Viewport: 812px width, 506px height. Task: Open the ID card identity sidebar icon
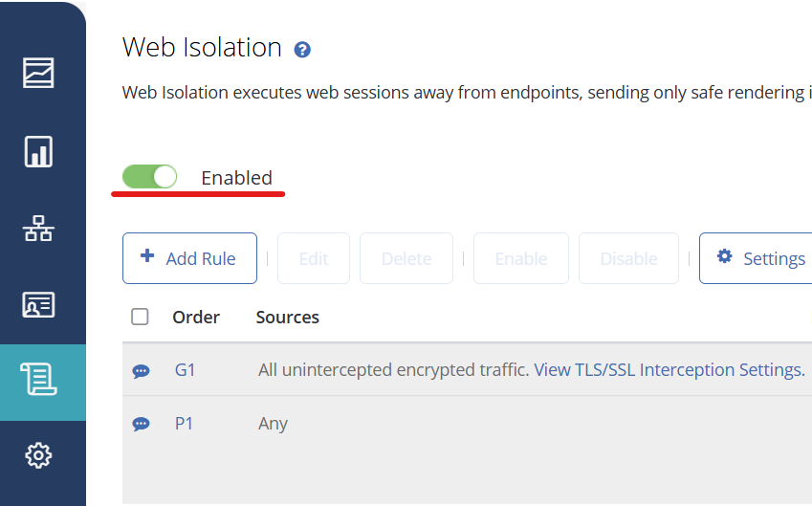coord(39,304)
